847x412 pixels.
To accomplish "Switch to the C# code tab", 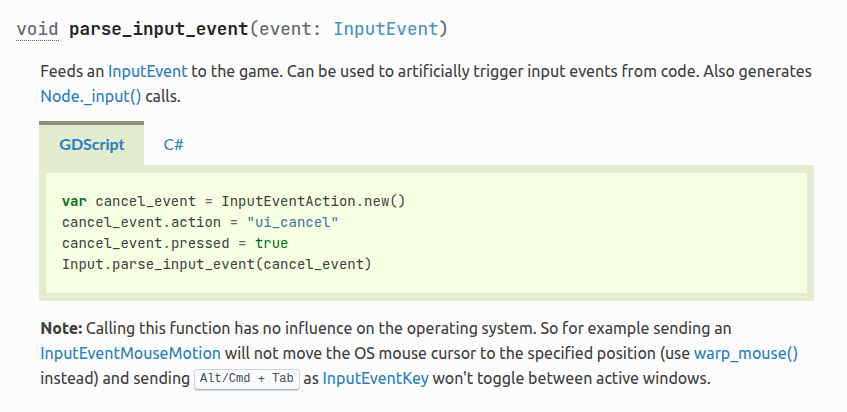I will [x=173, y=144].
